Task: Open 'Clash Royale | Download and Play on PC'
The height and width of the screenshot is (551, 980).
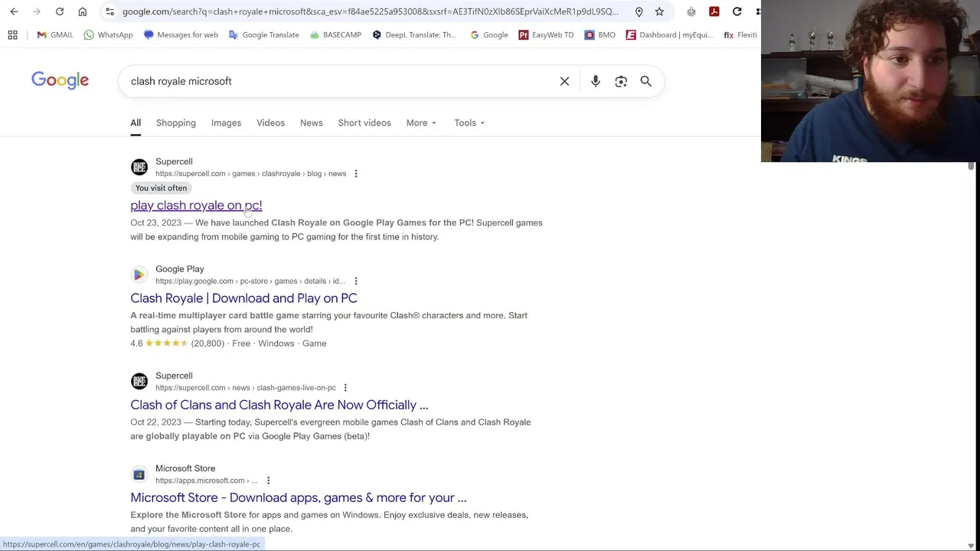Action: [243, 298]
